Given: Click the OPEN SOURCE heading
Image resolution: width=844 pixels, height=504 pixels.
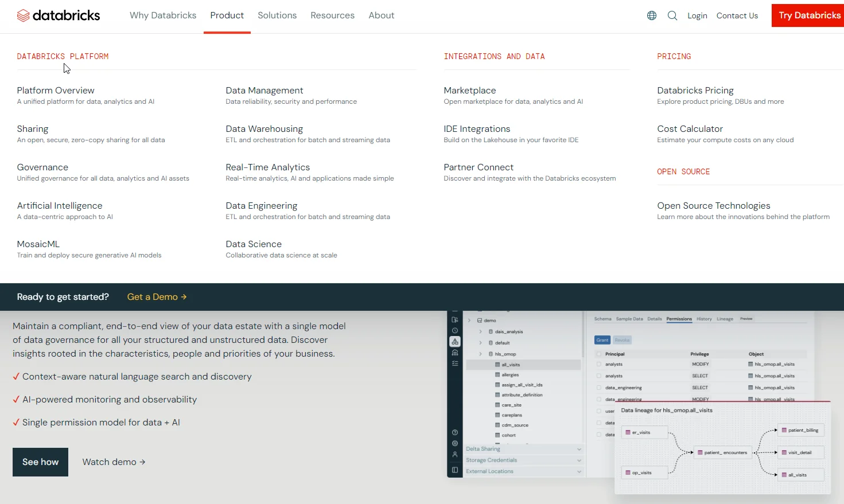Looking at the screenshot, I should pos(683,171).
